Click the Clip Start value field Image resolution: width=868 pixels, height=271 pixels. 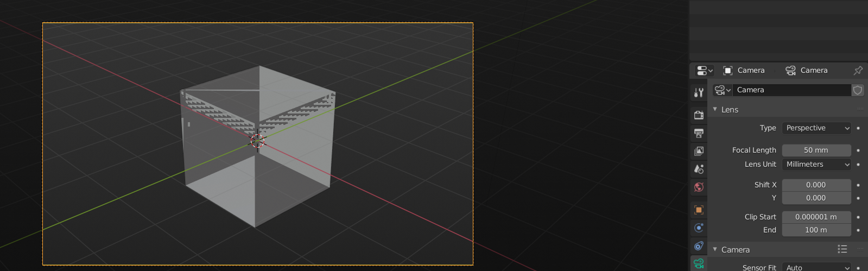(816, 217)
